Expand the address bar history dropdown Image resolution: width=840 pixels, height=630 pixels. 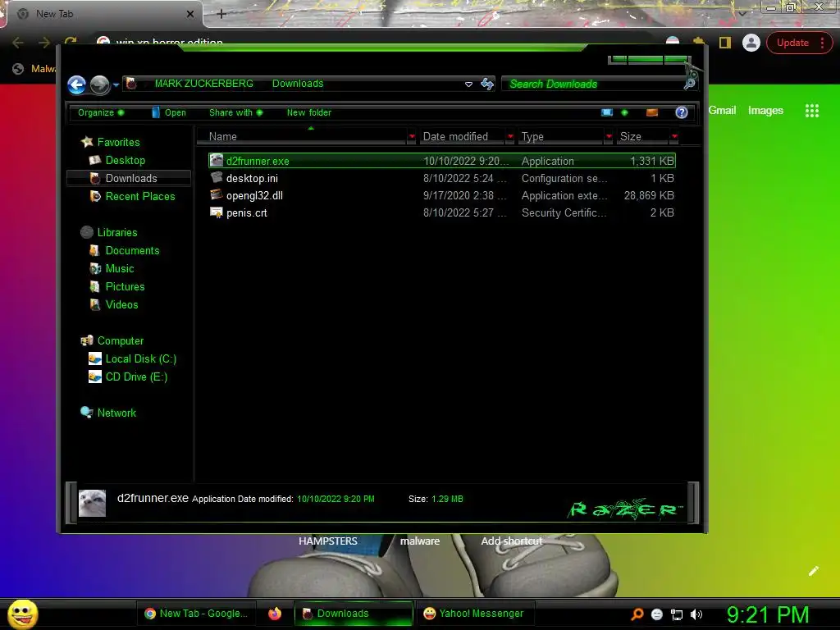tap(468, 84)
